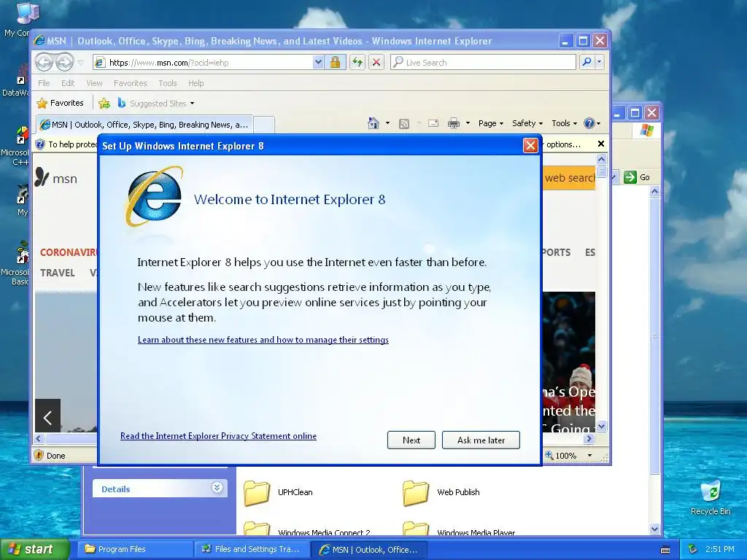Click the Next button in setup dialog
The height and width of the screenshot is (560, 747).
[411, 440]
